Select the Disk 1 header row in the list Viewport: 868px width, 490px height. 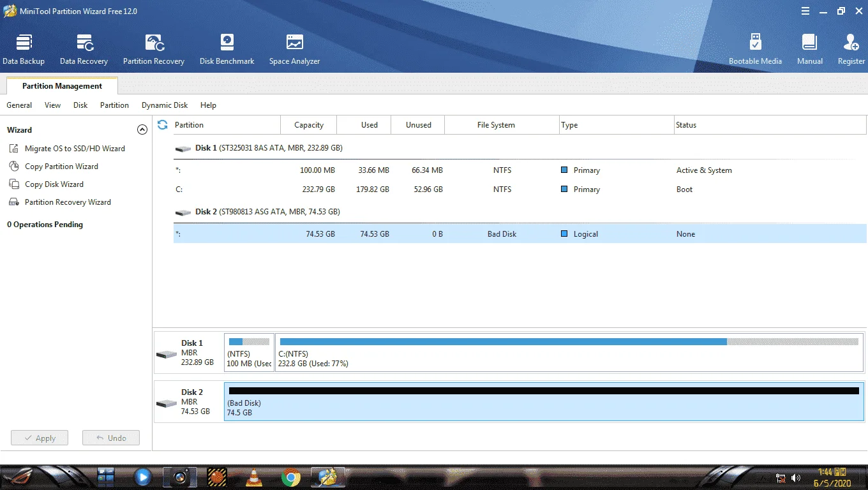coord(520,148)
